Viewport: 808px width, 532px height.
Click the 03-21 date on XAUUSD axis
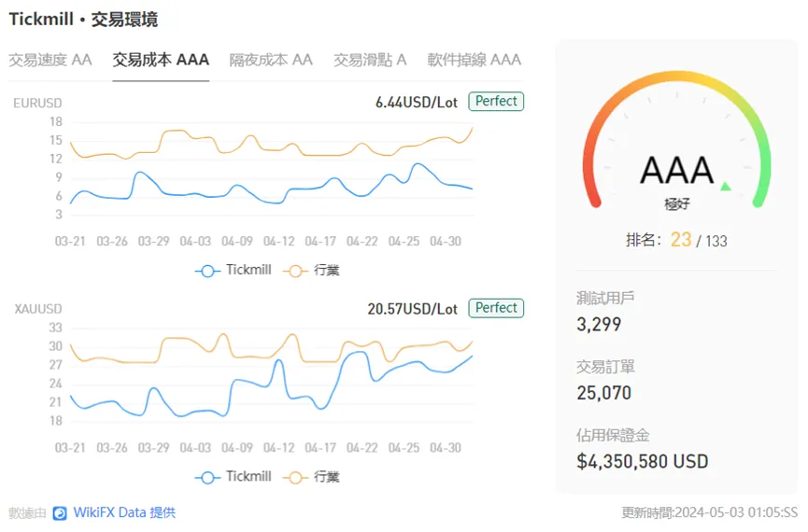[x=70, y=448]
